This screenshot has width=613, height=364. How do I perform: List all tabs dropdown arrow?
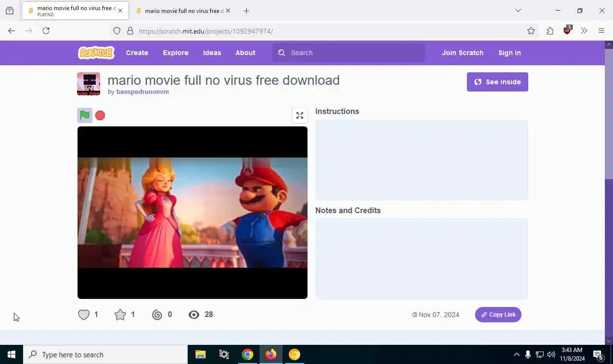click(x=518, y=11)
